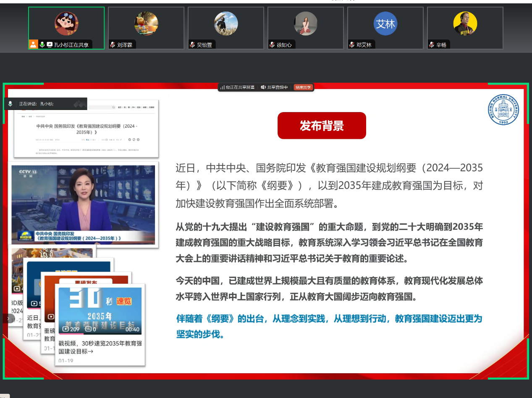The height and width of the screenshot is (398, 532).
Task: Click the screen-sharing icon beside 孔小杉正在共享
Action: click(50, 45)
